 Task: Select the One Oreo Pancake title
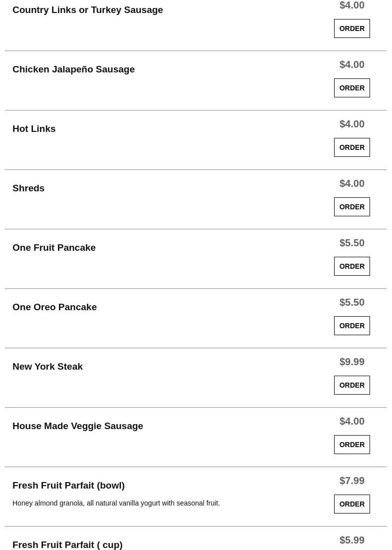click(55, 307)
